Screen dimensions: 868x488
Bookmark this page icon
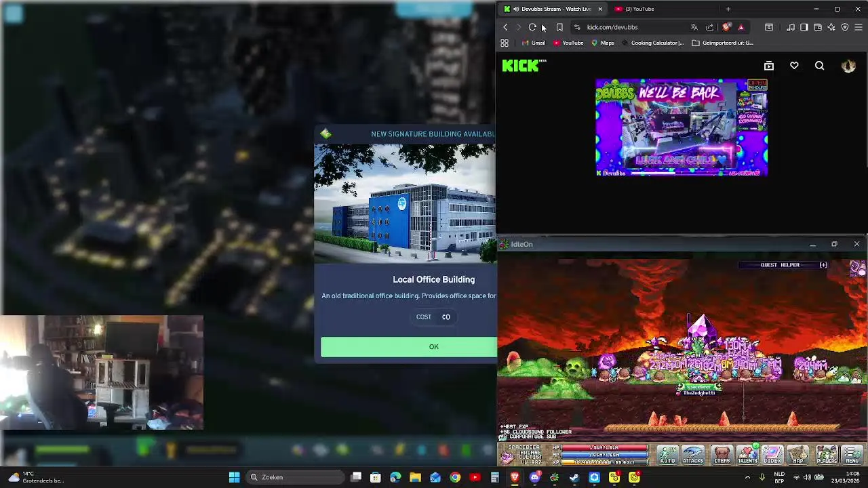[559, 27]
